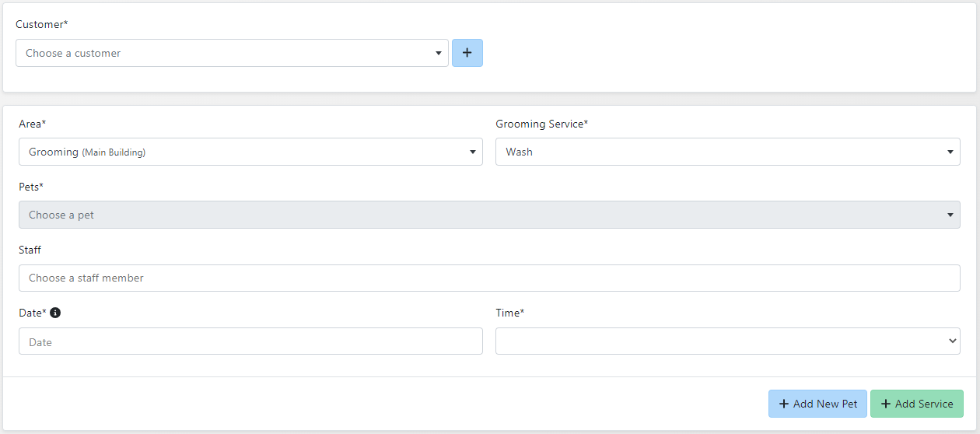Click the arrow on the Pets dropdown
Screen dimensions: 980x434
tap(950, 215)
